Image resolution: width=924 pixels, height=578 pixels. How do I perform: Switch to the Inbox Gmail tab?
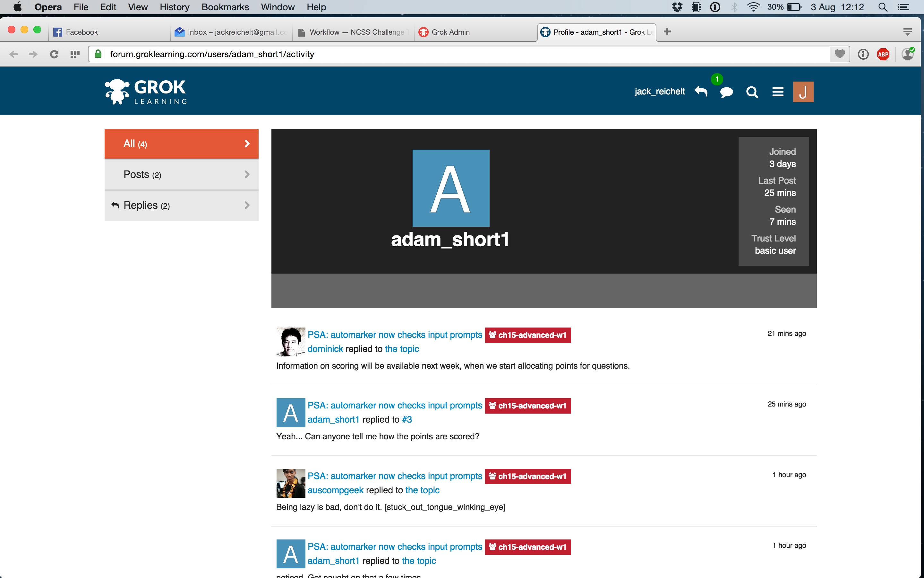(231, 32)
